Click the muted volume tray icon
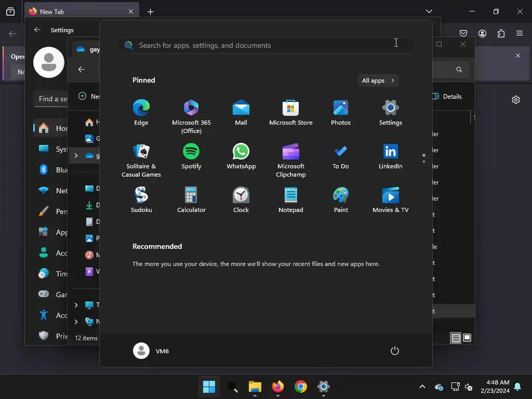532x399 pixels. pyautogui.click(x=469, y=387)
